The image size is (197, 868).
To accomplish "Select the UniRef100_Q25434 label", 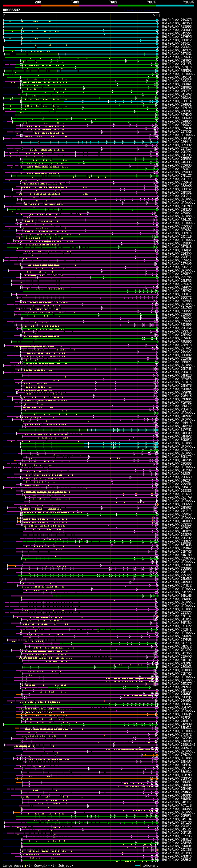I will click(x=177, y=128).
